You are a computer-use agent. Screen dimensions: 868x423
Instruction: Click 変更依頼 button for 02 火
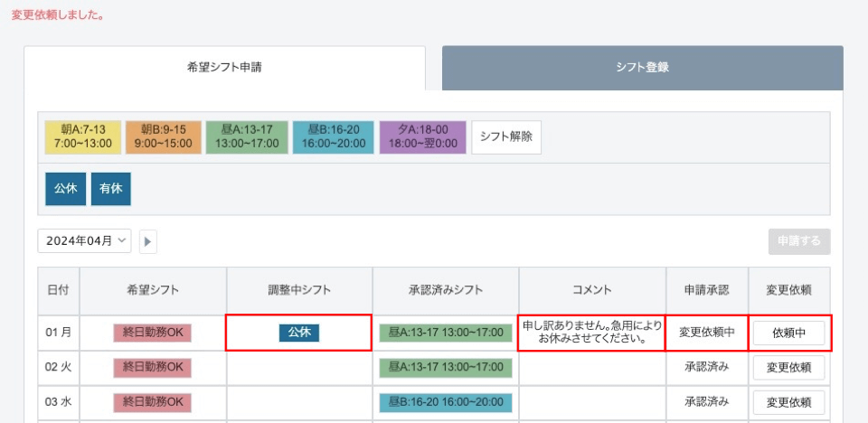click(788, 368)
